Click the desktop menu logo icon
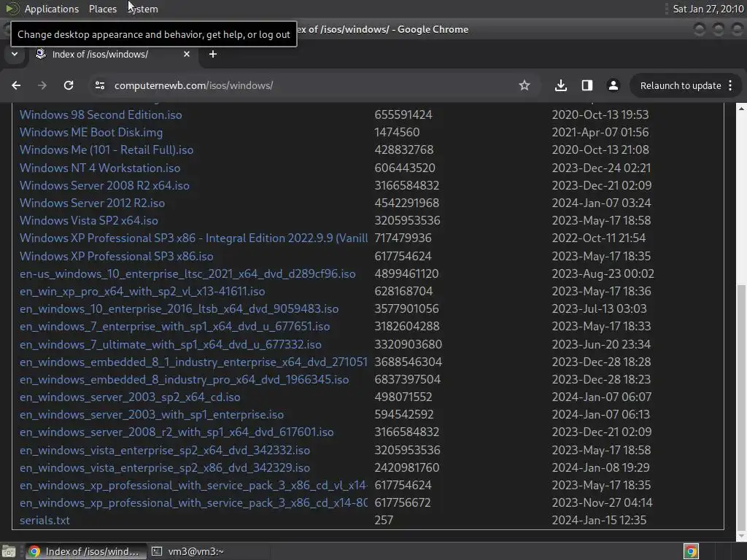The image size is (747, 560). click(x=12, y=9)
